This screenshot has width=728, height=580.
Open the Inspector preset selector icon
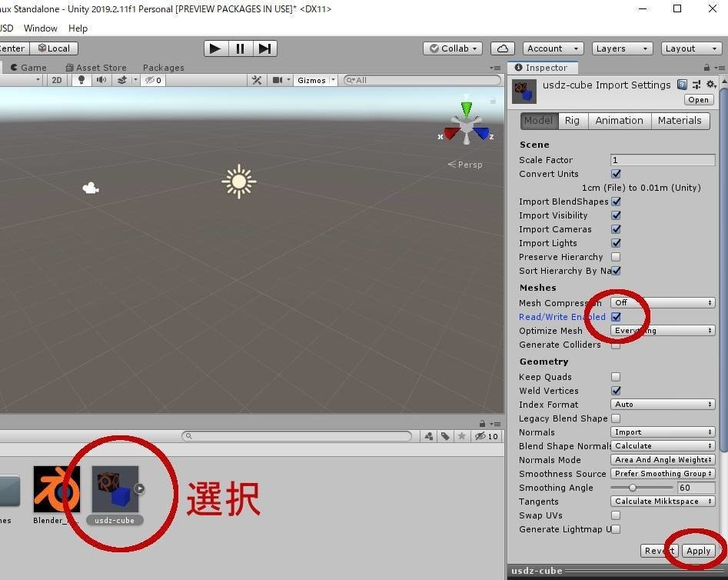click(696, 85)
